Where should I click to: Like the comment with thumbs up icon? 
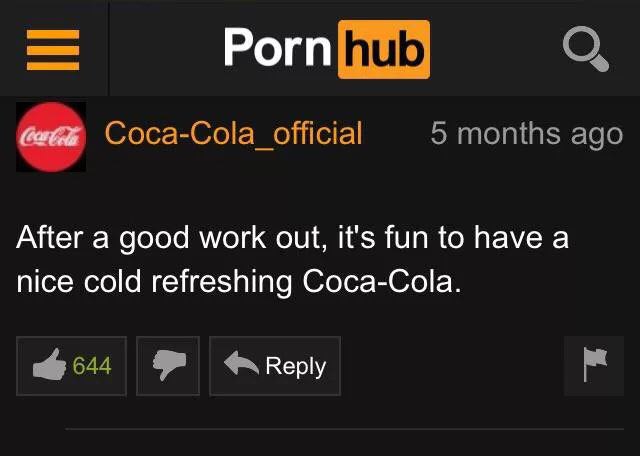[49, 364]
